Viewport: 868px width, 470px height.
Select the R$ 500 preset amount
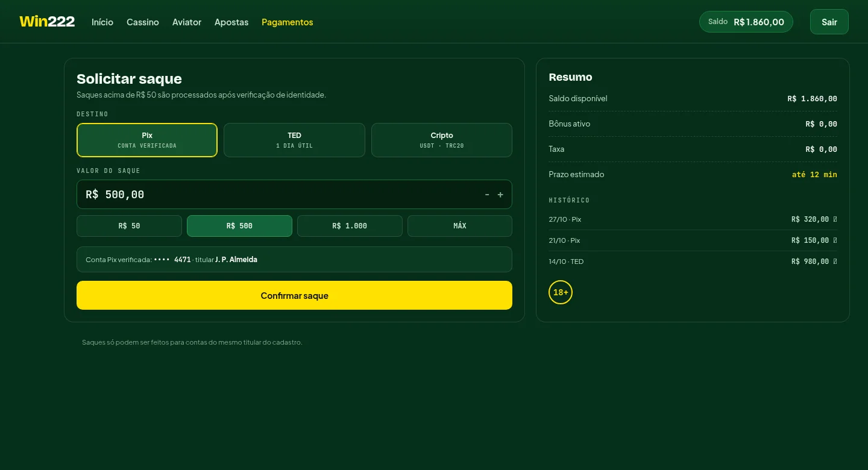(239, 226)
